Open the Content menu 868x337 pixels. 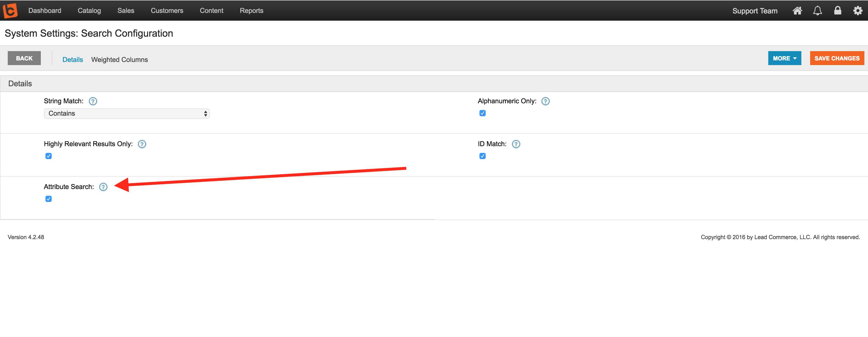[x=212, y=10]
